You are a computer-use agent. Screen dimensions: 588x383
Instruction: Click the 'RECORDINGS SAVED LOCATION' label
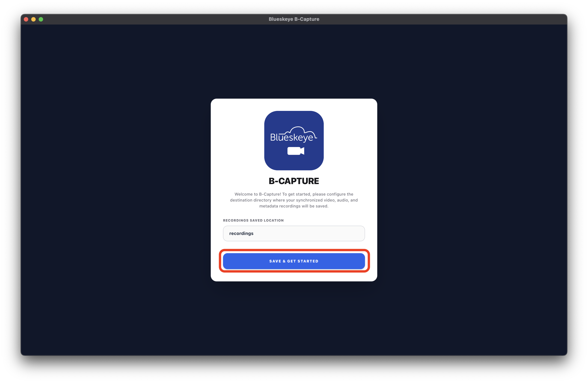tap(253, 220)
